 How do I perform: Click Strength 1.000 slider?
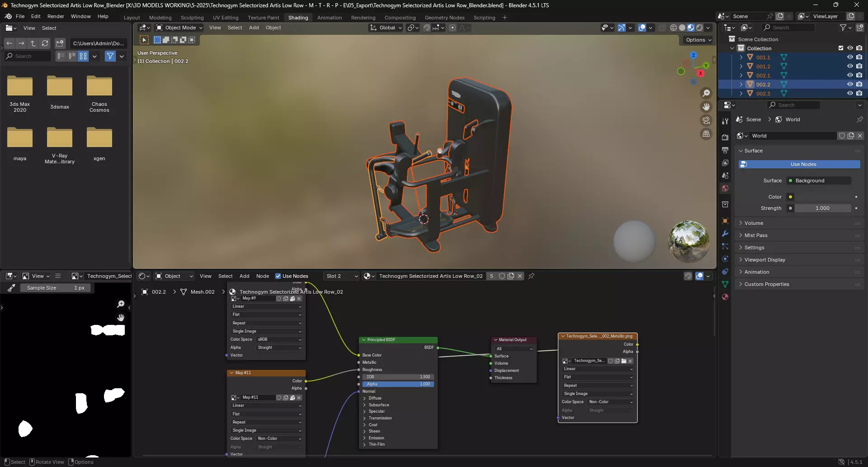click(822, 208)
